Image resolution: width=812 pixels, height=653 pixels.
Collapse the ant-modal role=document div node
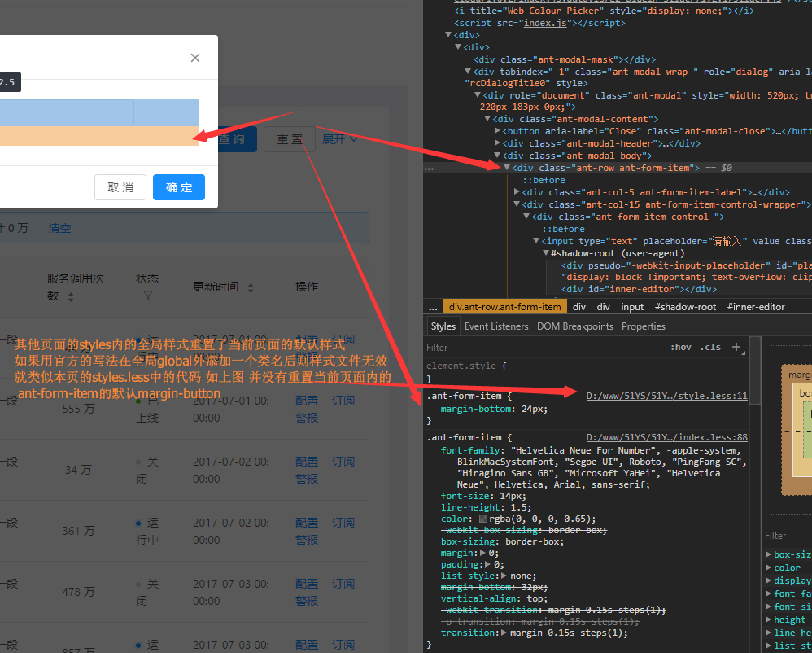click(x=478, y=95)
